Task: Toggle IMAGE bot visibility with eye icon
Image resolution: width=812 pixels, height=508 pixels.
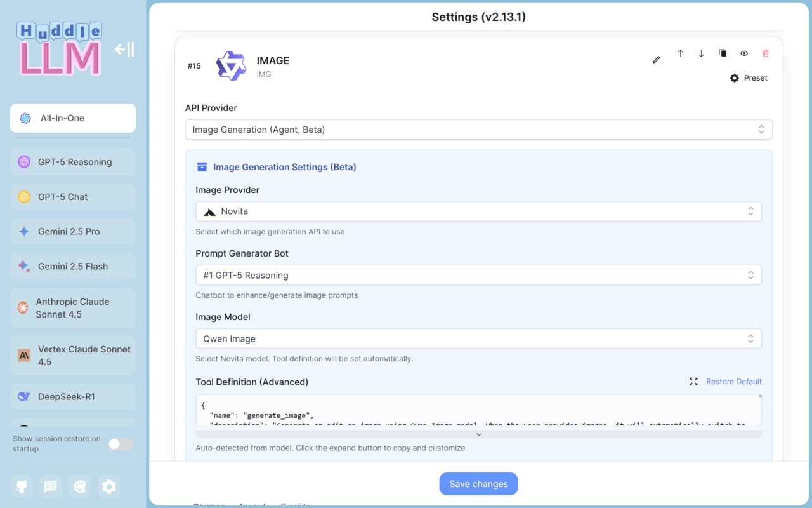Action: (744, 53)
